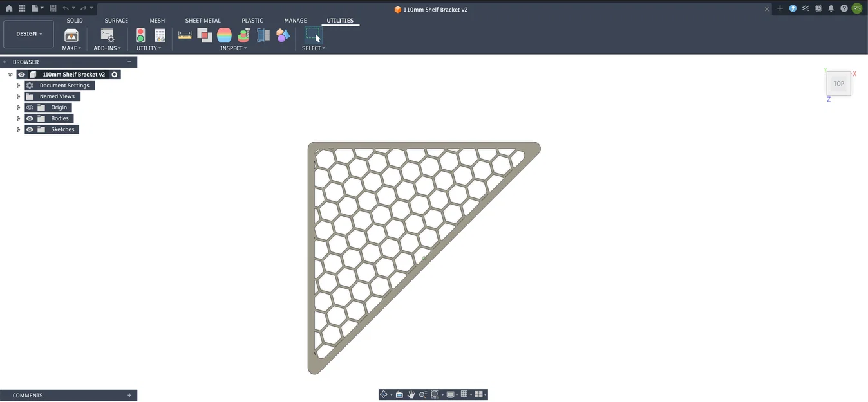The height and width of the screenshot is (402, 868).
Task: Switch to the PLASTIC tab
Action: point(252,21)
